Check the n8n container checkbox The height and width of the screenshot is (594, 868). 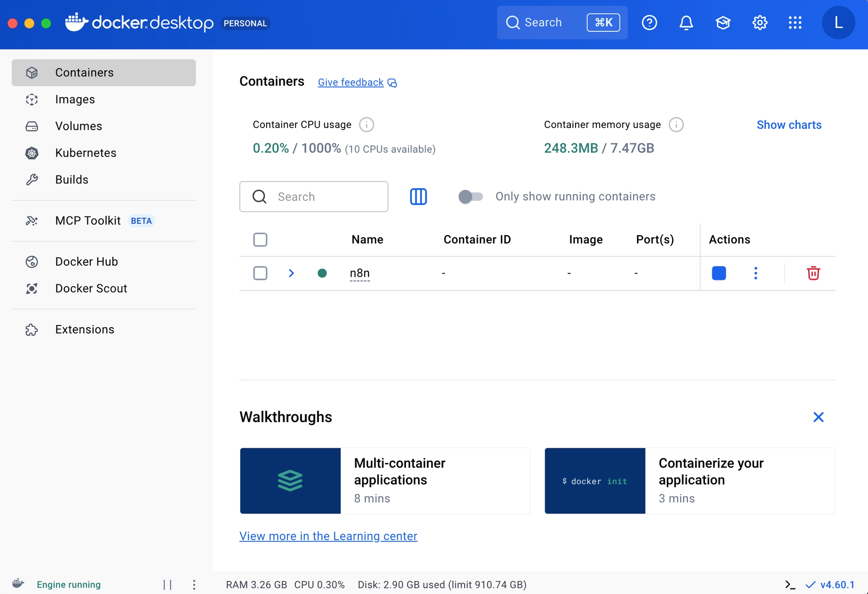tap(260, 273)
